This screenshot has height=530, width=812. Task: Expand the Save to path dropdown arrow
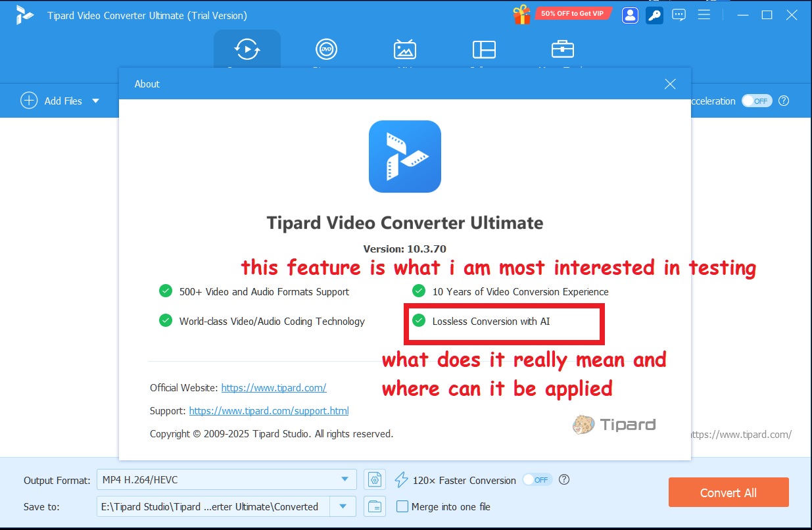343,506
